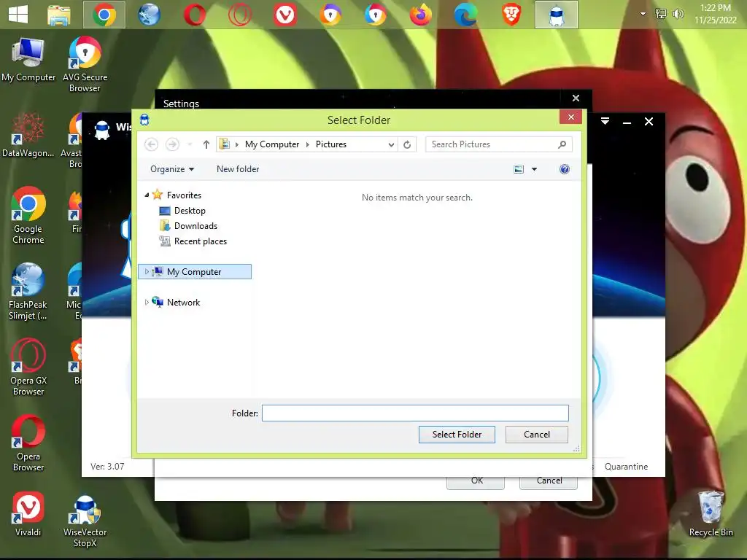Switch to Chrome on taskbar
The width and height of the screenshot is (747, 560).
104,15
